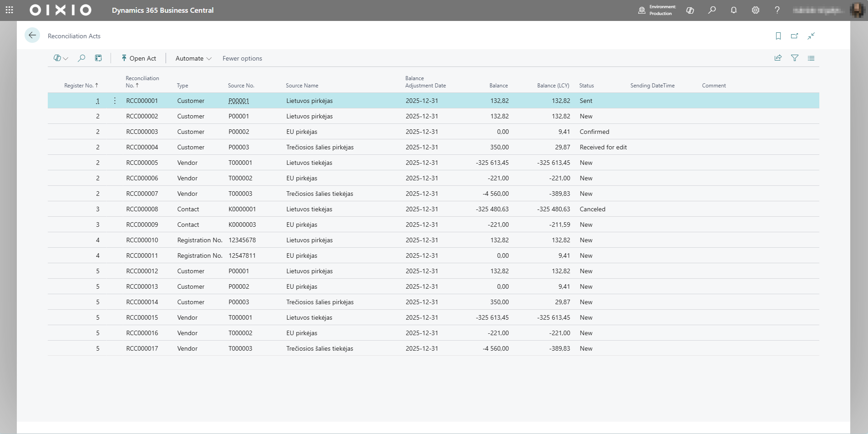Click the share icon in toolbar

click(x=778, y=58)
